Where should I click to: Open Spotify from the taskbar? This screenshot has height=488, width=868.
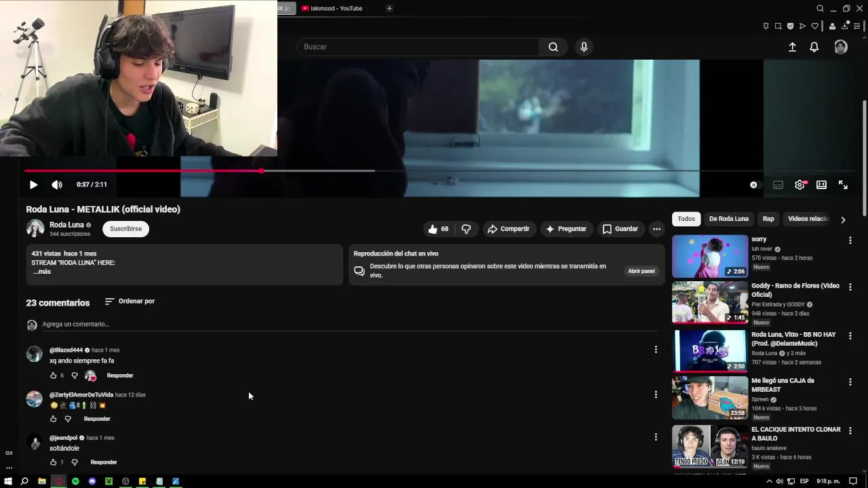(x=75, y=481)
